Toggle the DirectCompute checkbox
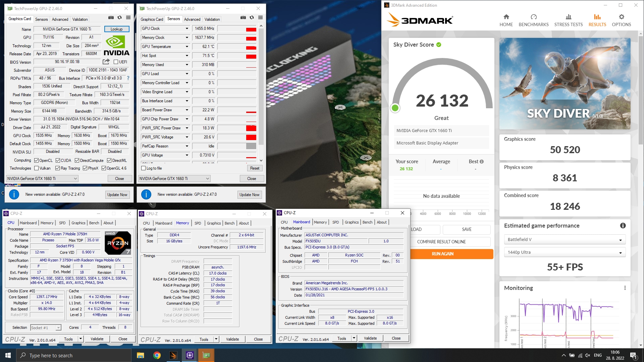 point(77,161)
